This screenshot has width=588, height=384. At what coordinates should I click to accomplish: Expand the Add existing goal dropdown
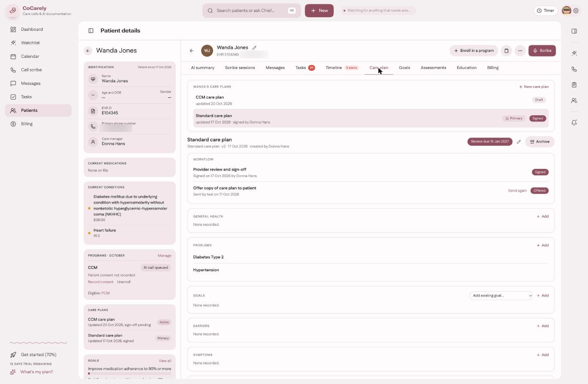point(501,296)
